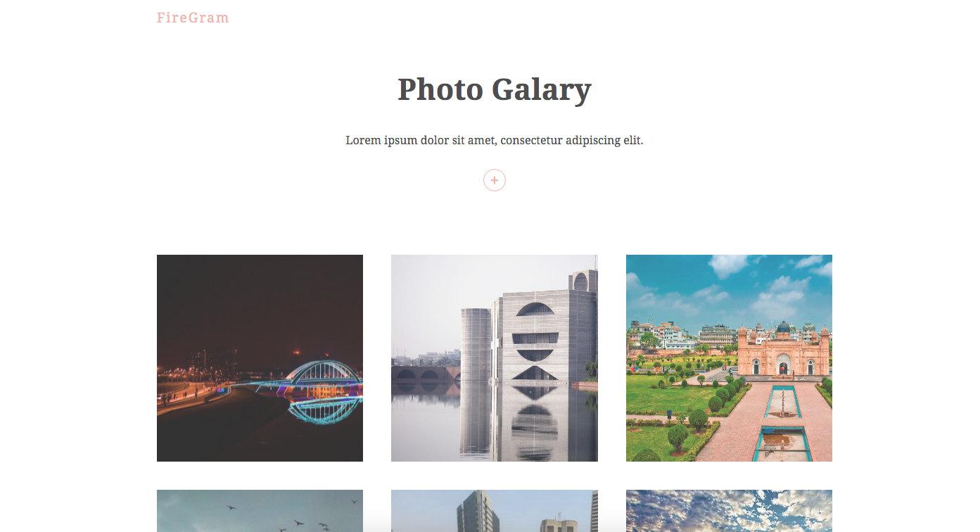Click the Photo Galary heading
This screenshot has width=980, height=532.
[x=495, y=89]
